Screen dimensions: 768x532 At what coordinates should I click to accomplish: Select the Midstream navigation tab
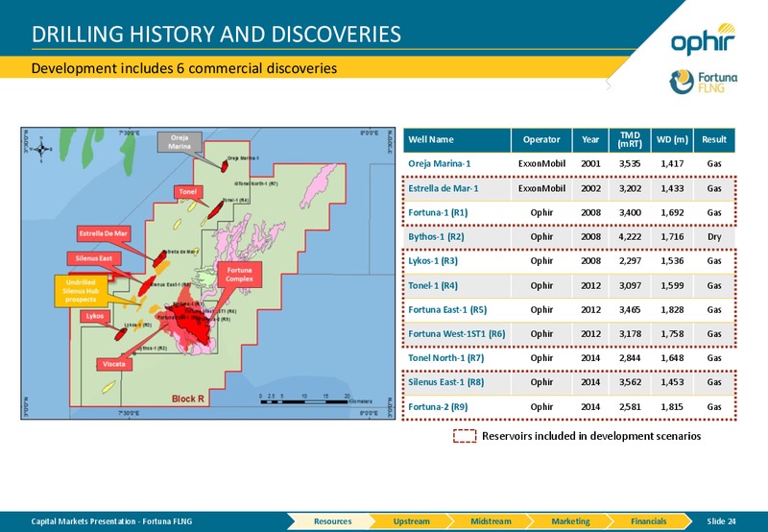(x=491, y=521)
